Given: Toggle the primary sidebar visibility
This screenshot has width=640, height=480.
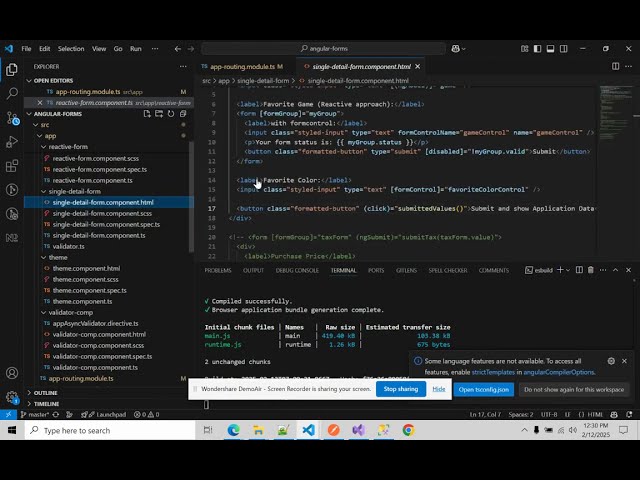Looking at the screenshot, I should point(538,49).
